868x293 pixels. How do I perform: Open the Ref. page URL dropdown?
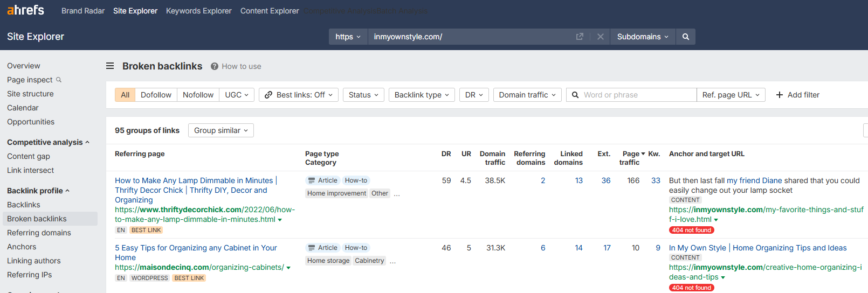pyautogui.click(x=731, y=95)
